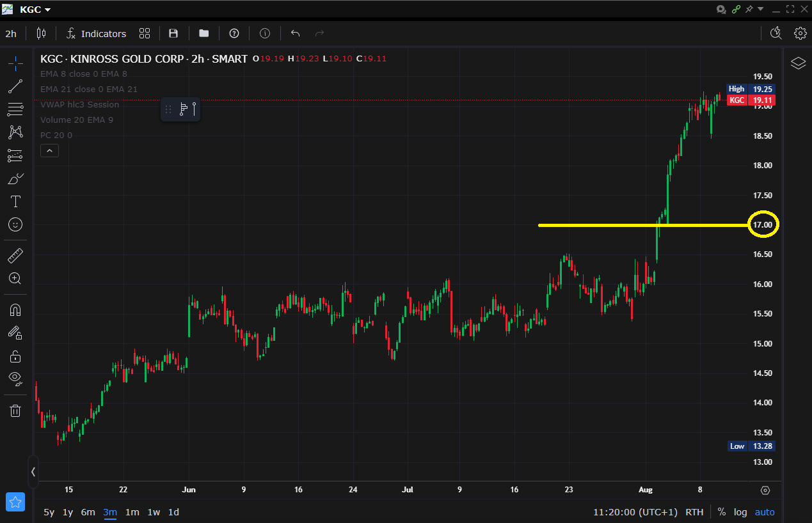Select the EMA 21 close indicator legend

(x=88, y=89)
